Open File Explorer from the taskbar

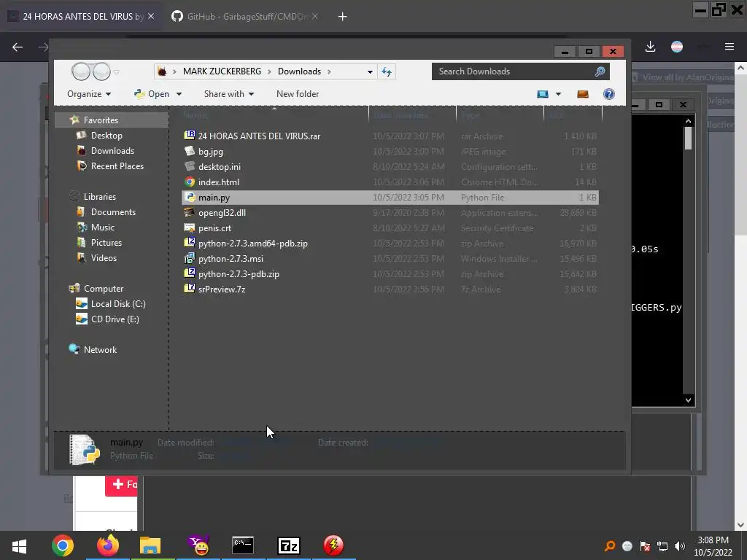[150, 545]
